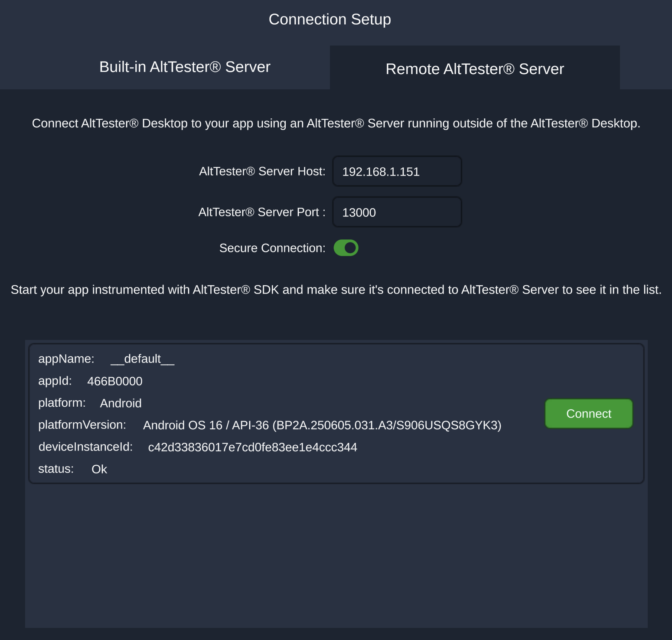
Task: Click the Connection Setup title
Action: pos(329,20)
